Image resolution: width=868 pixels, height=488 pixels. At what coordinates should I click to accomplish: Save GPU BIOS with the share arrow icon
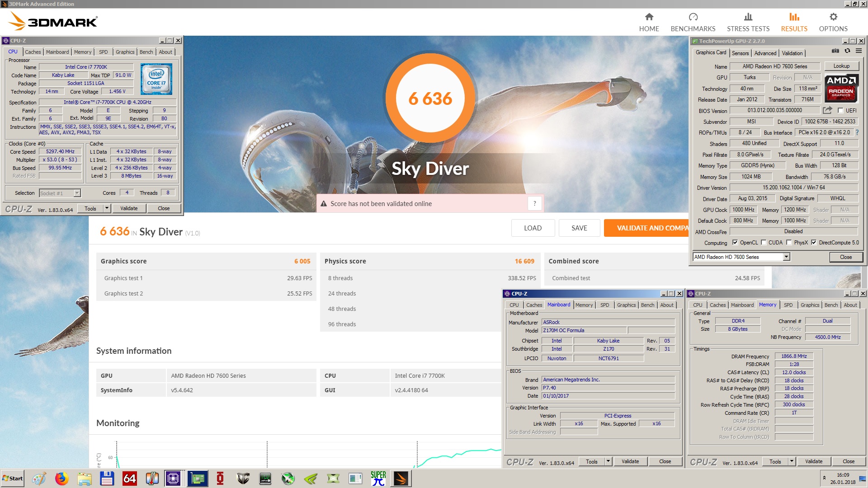click(827, 110)
